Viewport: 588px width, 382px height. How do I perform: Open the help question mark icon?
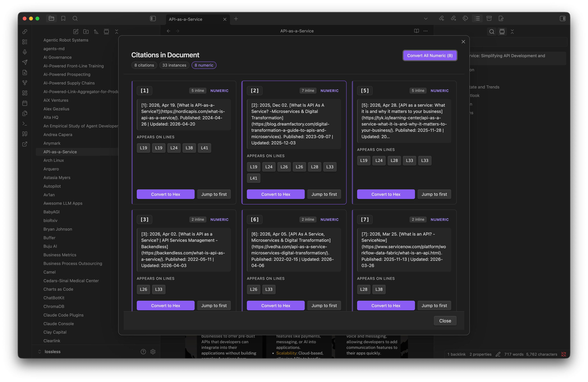point(143,352)
